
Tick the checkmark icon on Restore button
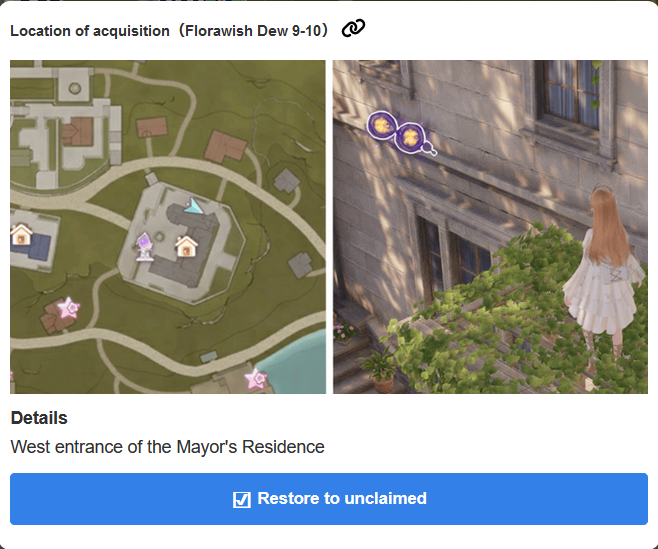pyautogui.click(x=241, y=499)
